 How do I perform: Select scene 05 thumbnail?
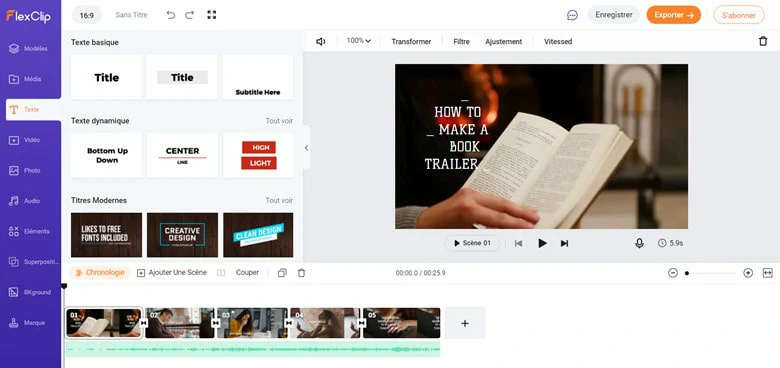click(x=401, y=323)
